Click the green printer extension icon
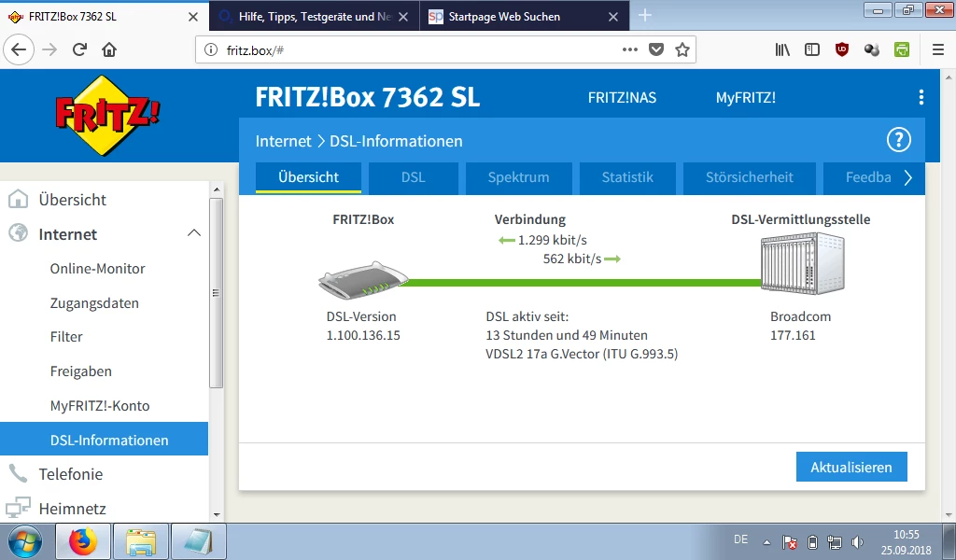Viewport: 956px width, 560px height. point(902,50)
